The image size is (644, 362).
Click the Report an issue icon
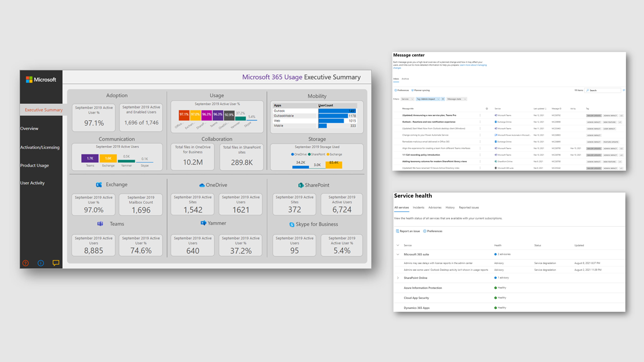pos(397,231)
